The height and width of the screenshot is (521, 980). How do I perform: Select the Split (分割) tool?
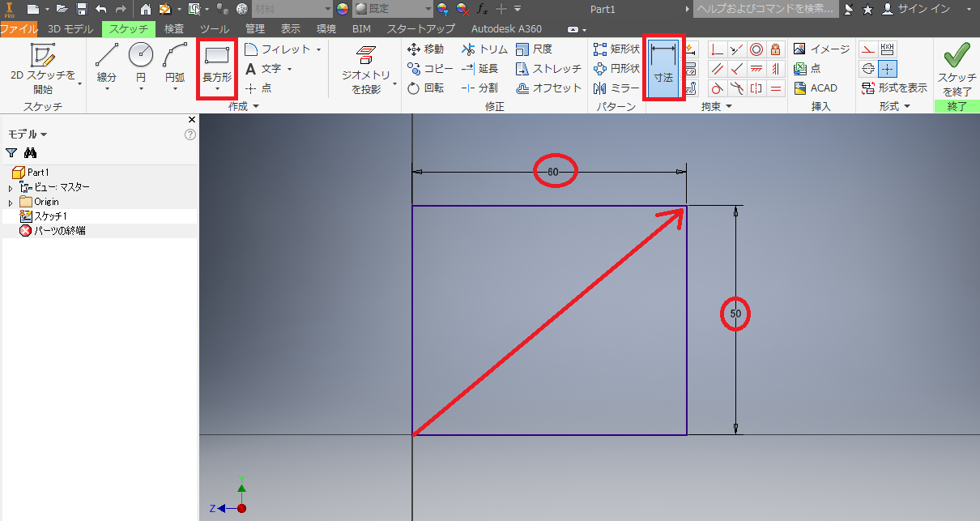[480, 88]
